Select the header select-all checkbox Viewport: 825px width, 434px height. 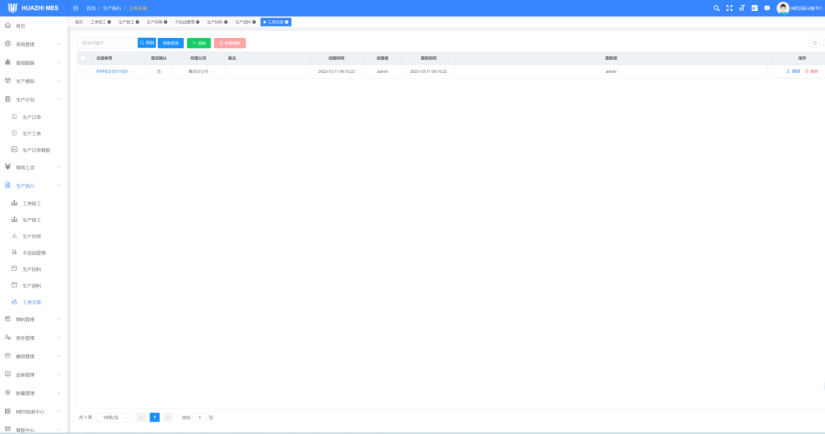point(83,58)
